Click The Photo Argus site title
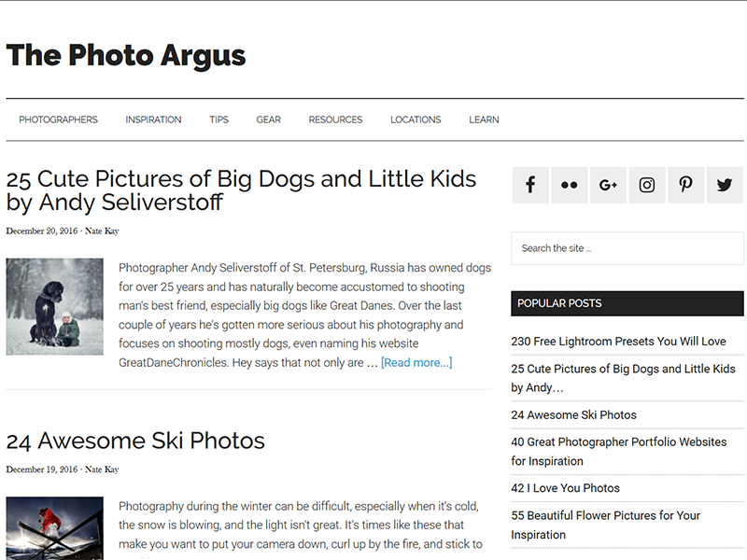Screen dimensions: 747x560 point(126,55)
